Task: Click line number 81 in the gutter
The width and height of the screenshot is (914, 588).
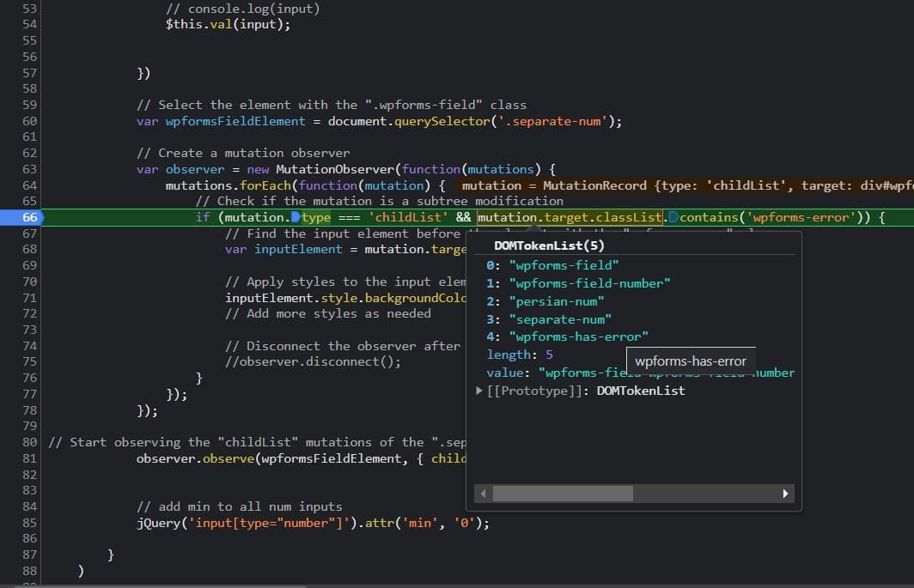Action: coord(29,458)
